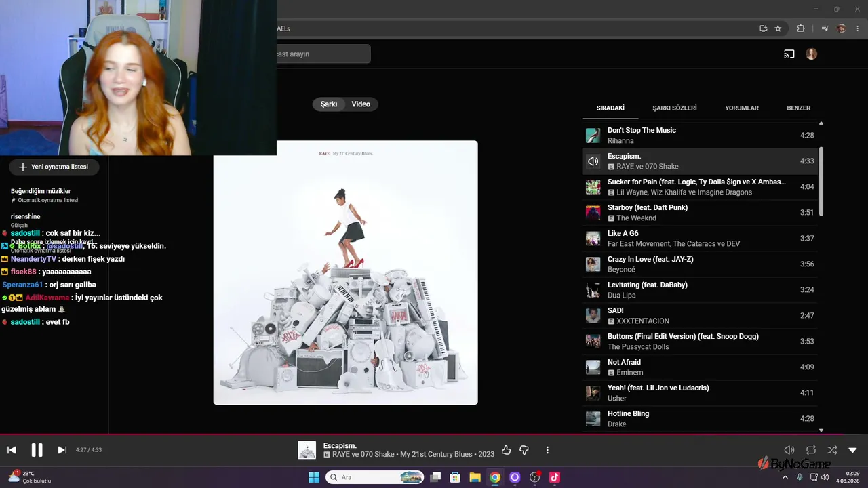
Task: Skip to the previous track
Action: [x=12, y=450]
